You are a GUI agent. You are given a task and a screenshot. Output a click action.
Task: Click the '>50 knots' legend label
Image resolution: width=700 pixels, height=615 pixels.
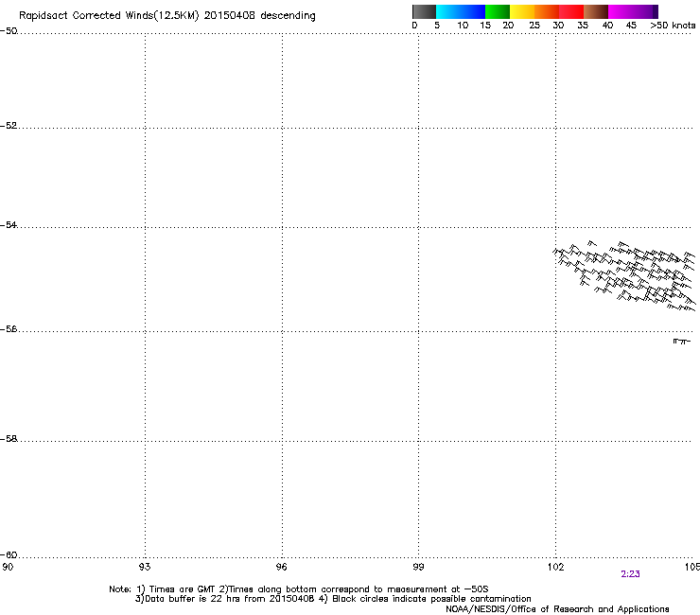coord(673,26)
